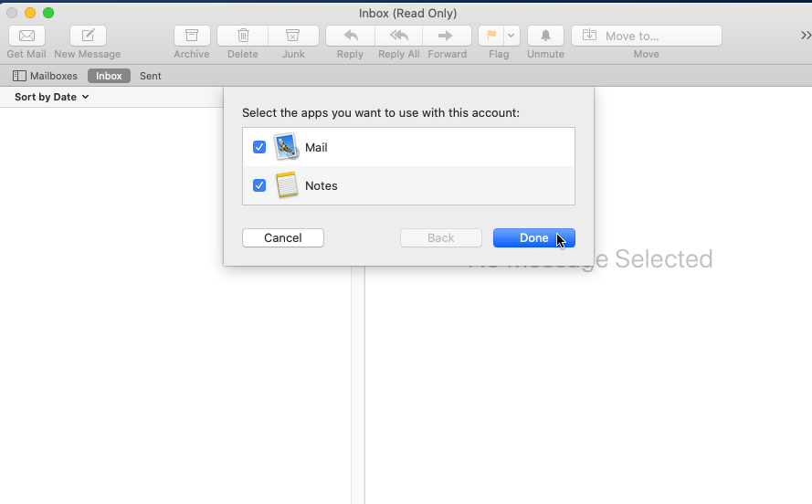The image size is (812, 504).
Task: Click the Reply arrow icon
Action: tap(350, 36)
